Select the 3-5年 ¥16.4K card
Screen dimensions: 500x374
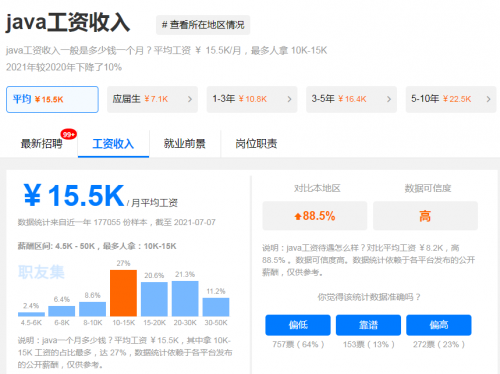coord(351,99)
